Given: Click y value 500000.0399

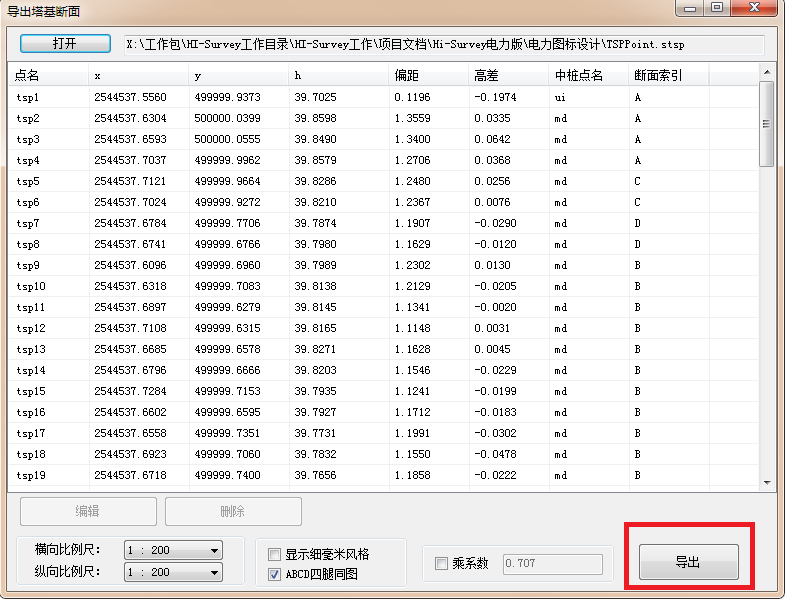Looking at the screenshot, I should pyautogui.click(x=227, y=118).
